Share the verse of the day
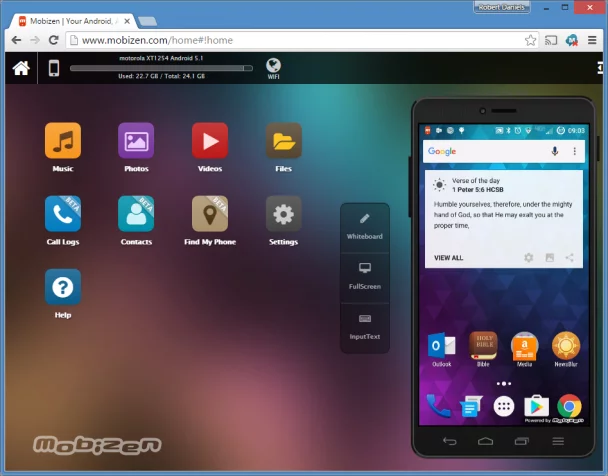Viewport: 608px width, 476px height. point(569,257)
